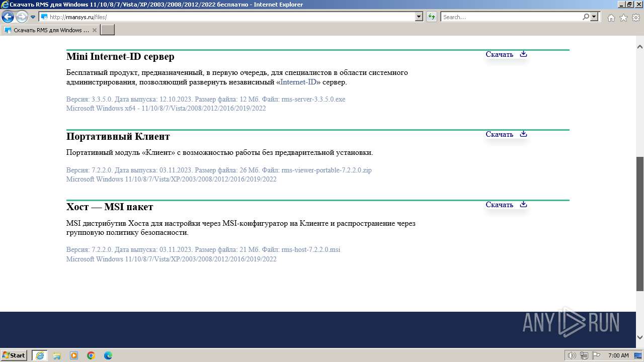Open Microsoft Edge taskbar icon
This screenshot has width=644, height=362.
tap(108, 355)
